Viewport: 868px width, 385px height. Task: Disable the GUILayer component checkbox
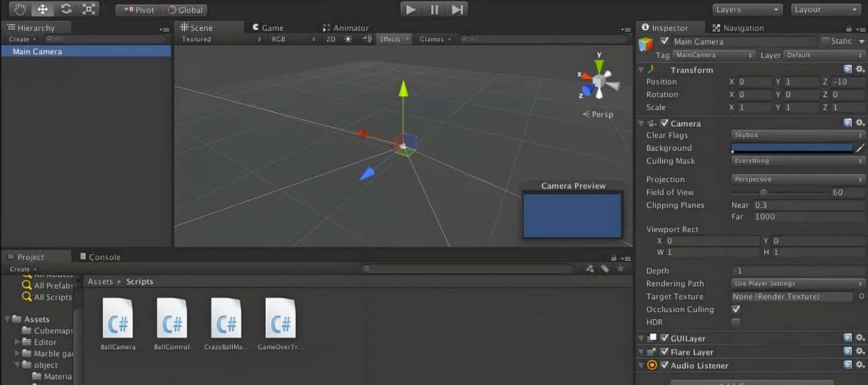(x=665, y=338)
